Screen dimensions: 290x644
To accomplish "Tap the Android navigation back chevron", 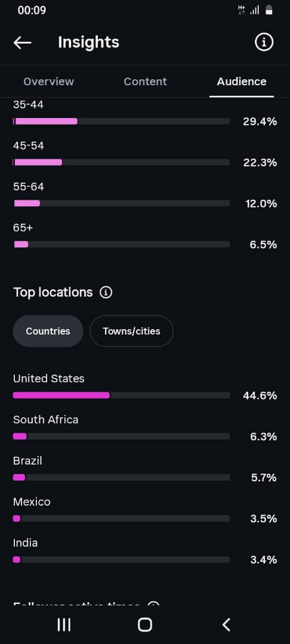I will [226, 625].
